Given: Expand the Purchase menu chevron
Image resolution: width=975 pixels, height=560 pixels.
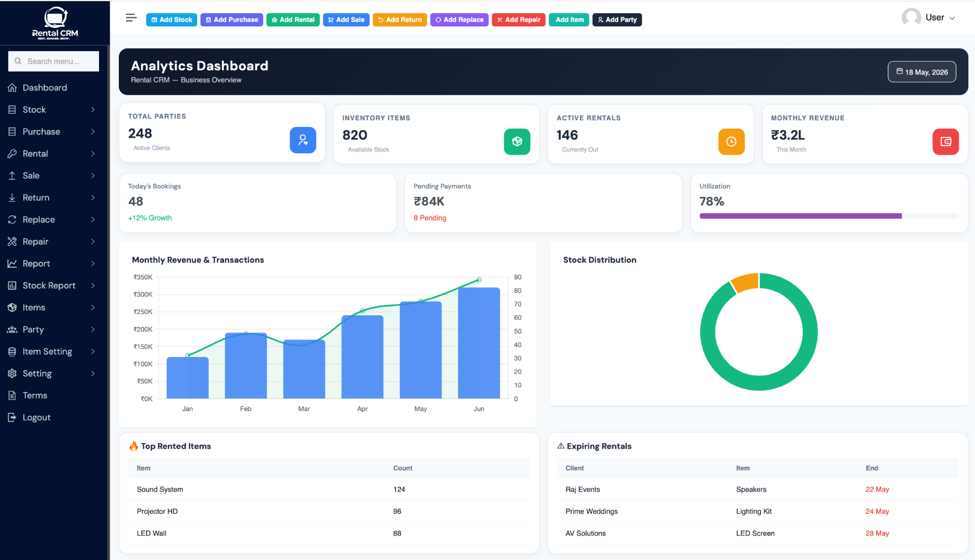Looking at the screenshot, I should (x=93, y=131).
